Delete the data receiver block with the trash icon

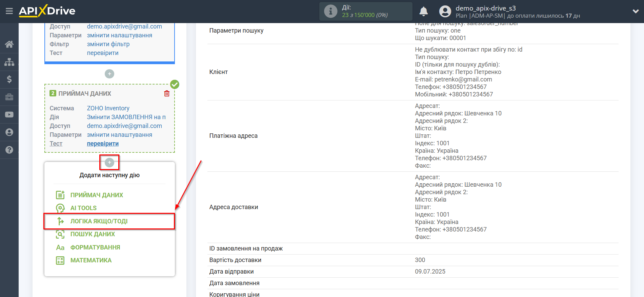point(167,93)
